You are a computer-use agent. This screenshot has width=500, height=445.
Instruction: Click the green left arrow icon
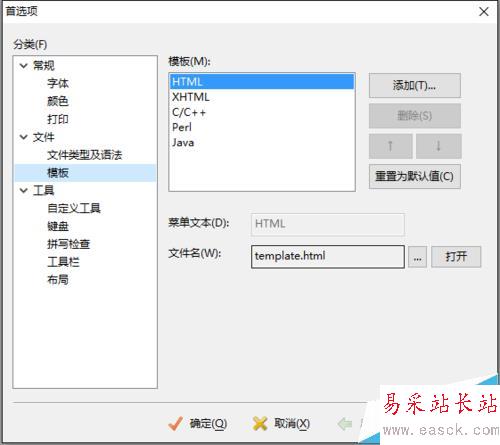tap(345, 424)
